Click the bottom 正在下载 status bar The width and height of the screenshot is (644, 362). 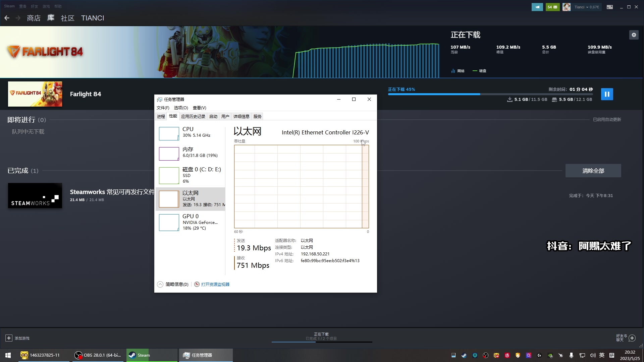tap(321, 337)
